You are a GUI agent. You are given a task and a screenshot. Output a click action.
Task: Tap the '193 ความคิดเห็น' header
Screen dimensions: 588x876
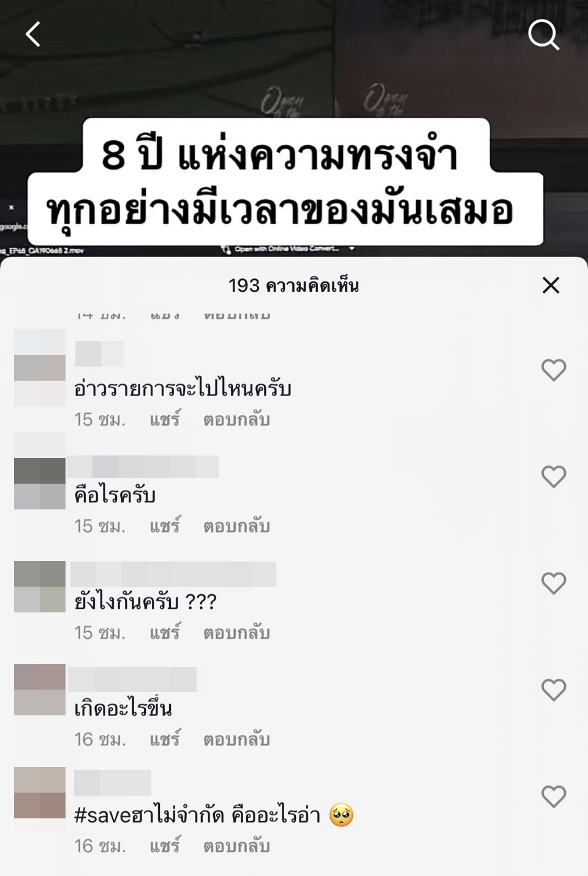coord(293,286)
